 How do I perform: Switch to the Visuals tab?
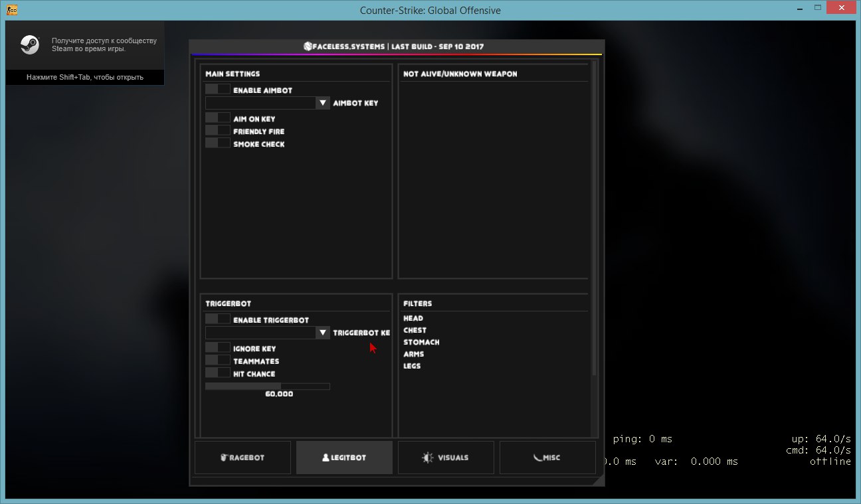pos(446,458)
